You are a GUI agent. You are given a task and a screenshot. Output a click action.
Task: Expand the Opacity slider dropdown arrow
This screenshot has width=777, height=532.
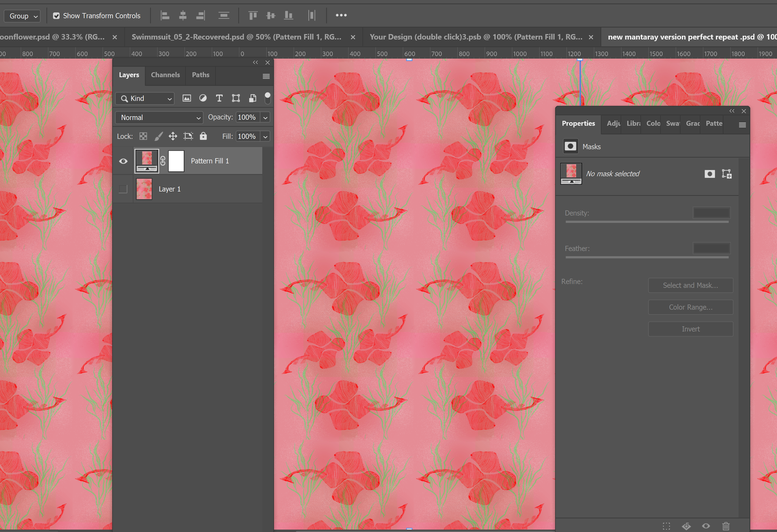click(265, 118)
